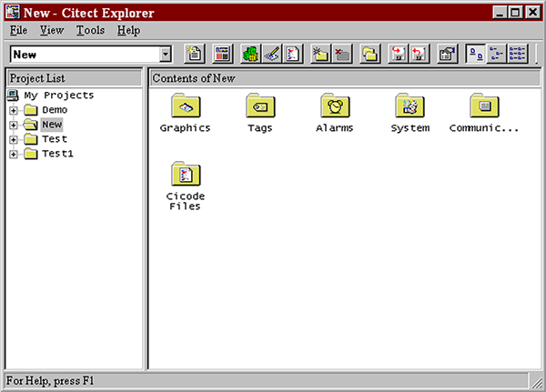Open the Graphics folder
This screenshot has width=546, height=392.
click(x=186, y=113)
